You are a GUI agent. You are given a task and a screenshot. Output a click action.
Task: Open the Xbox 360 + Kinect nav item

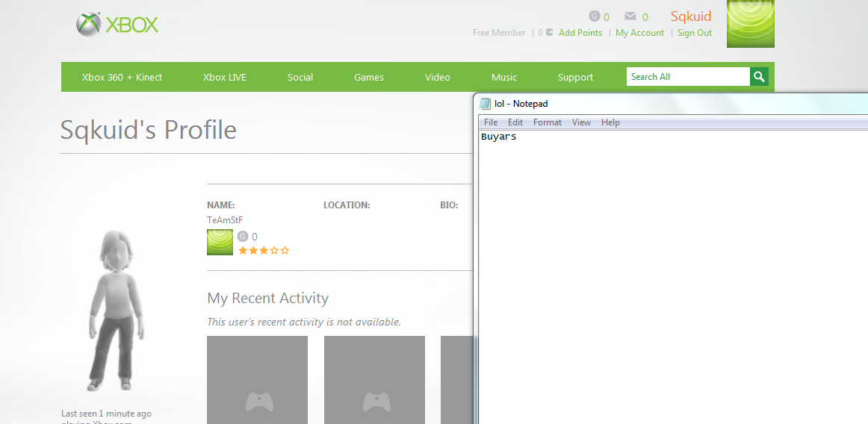click(x=122, y=77)
